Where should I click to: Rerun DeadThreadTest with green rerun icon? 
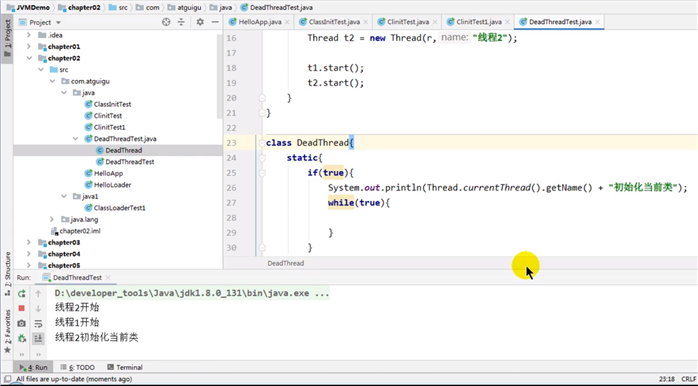point(21,293)
